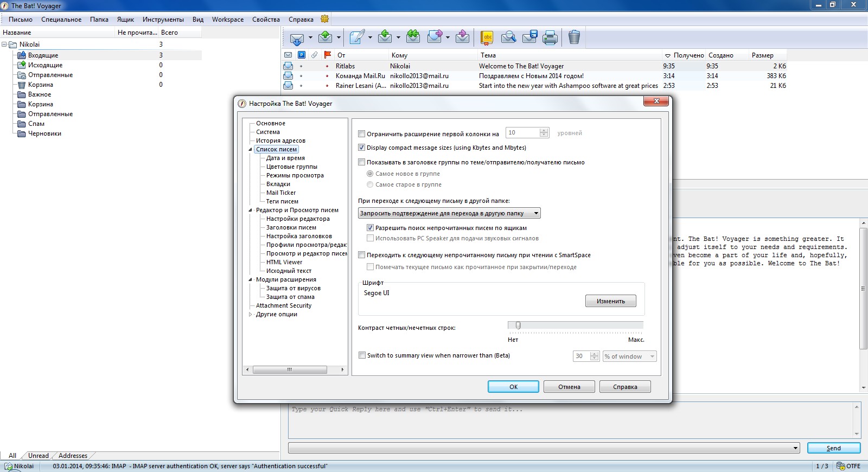Screen dimensions: 868x472
Task: Click the Send quick reply button
Action: (834, 448)
